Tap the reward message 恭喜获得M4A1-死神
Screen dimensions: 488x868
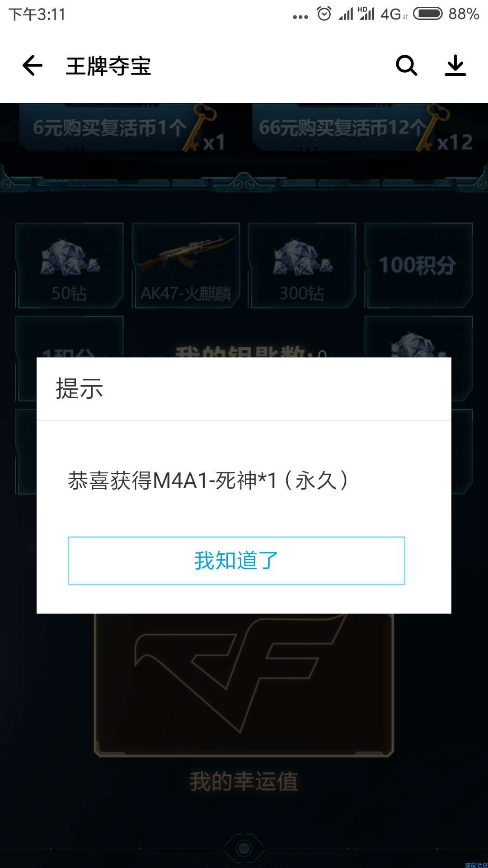[x=209, y=480]
